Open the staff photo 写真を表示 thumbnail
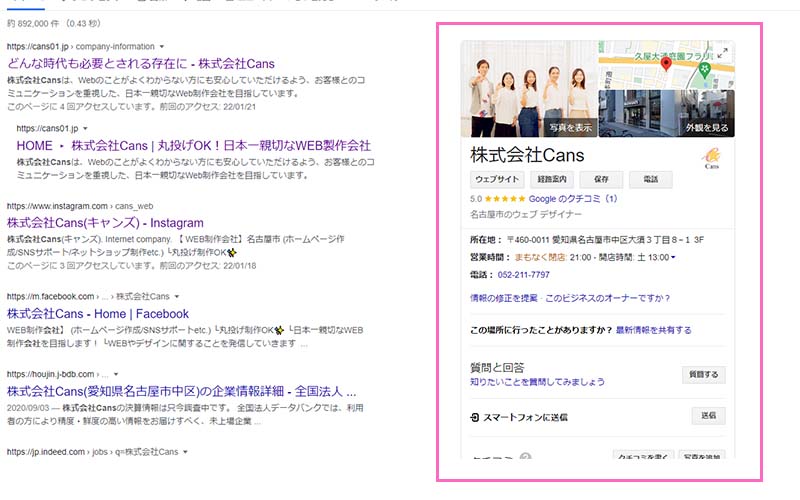 (528, 89)
